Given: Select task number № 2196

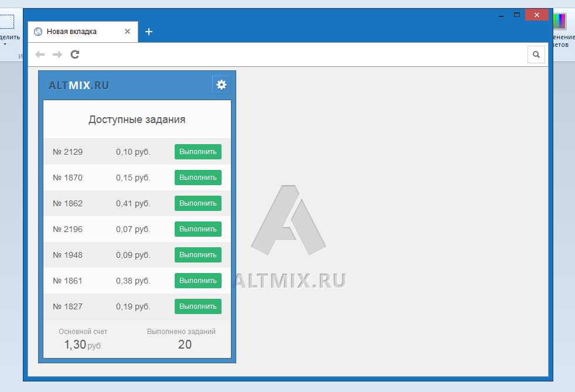Looking at the screenshot, I should (68, 229).
